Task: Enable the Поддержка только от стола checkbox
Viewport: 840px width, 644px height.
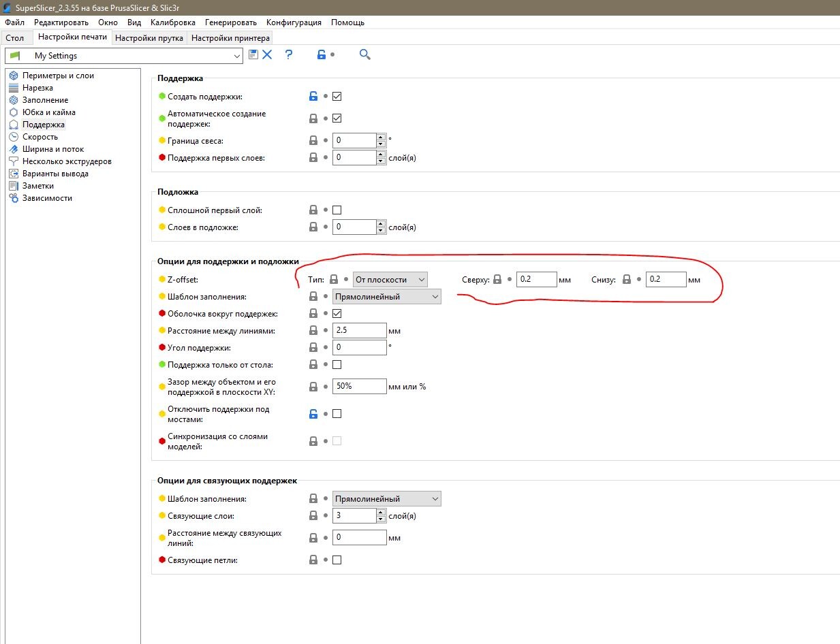Action: point(337,364)
